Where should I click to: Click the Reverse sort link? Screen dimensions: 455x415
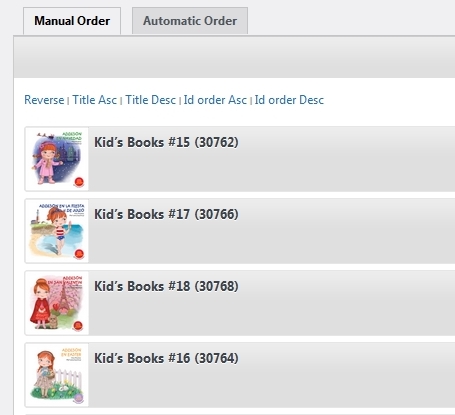44,100
